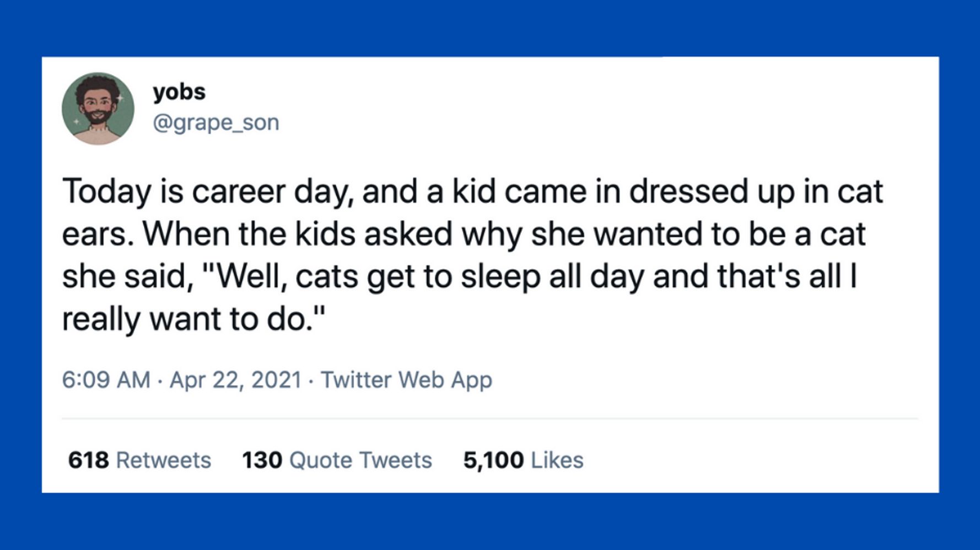Click the 6:09 AM timestamp
This screenshot has width=980, height=550.
106,380
